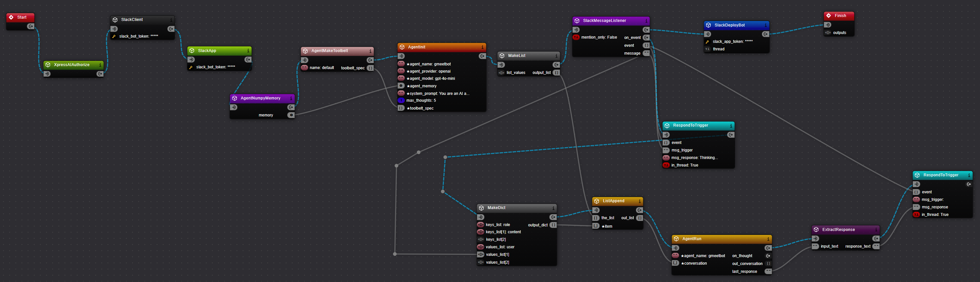Click the Start node output flow port

pyautogui.click(x=31, y=26)
